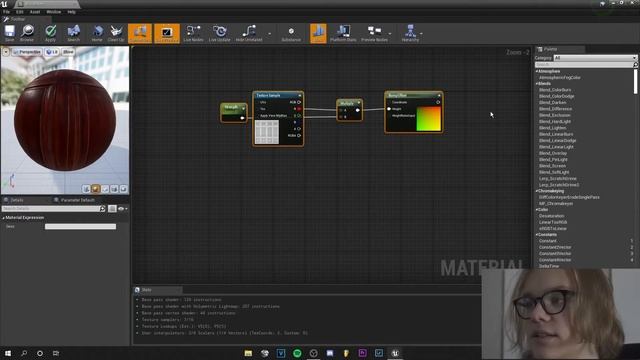This screenshot has height=360, width=640.
Task: Apply material changes with the checkmark icon
Action: point(51,33)
